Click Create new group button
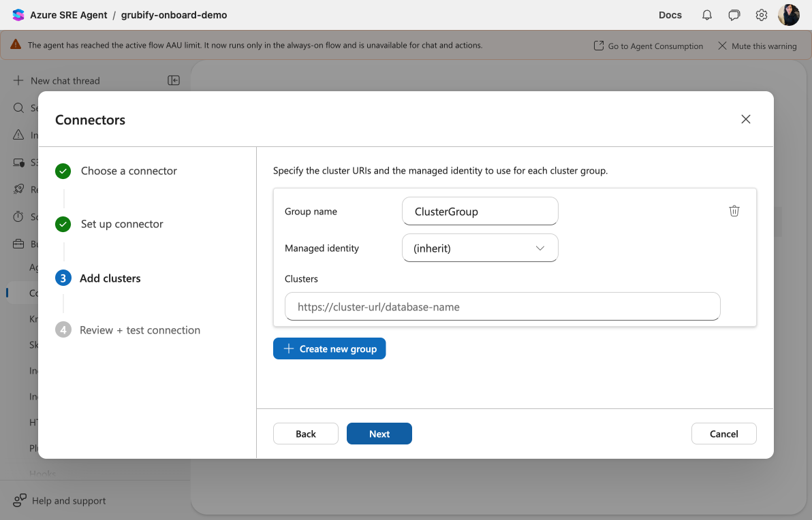The image size is (812, 520). pos(329,348)
